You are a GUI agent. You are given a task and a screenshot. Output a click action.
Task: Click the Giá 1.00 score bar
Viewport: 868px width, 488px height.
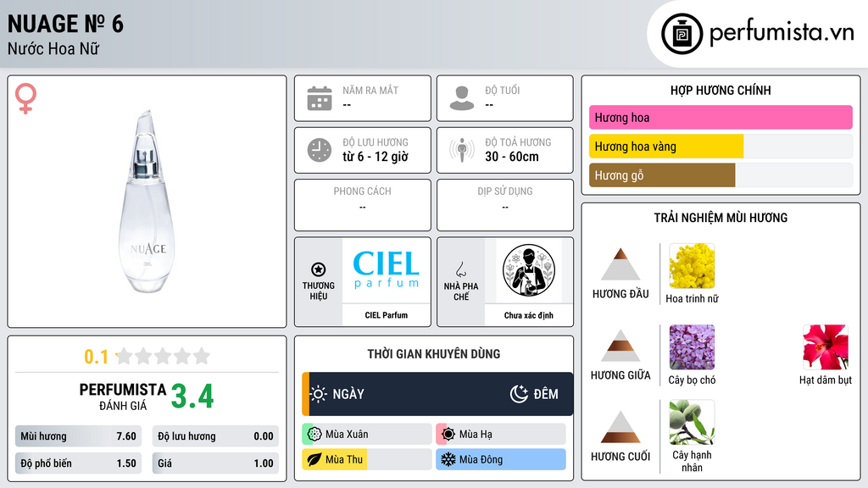click(x=215, y=463)
